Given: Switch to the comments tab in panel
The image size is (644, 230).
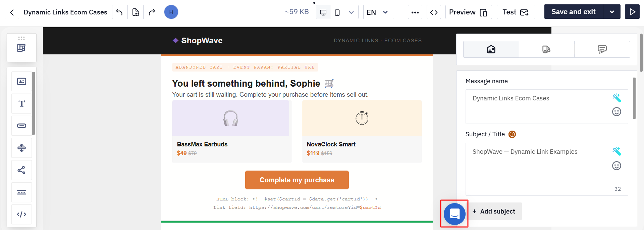Looking at the screenshot, I should coord(602,49).
